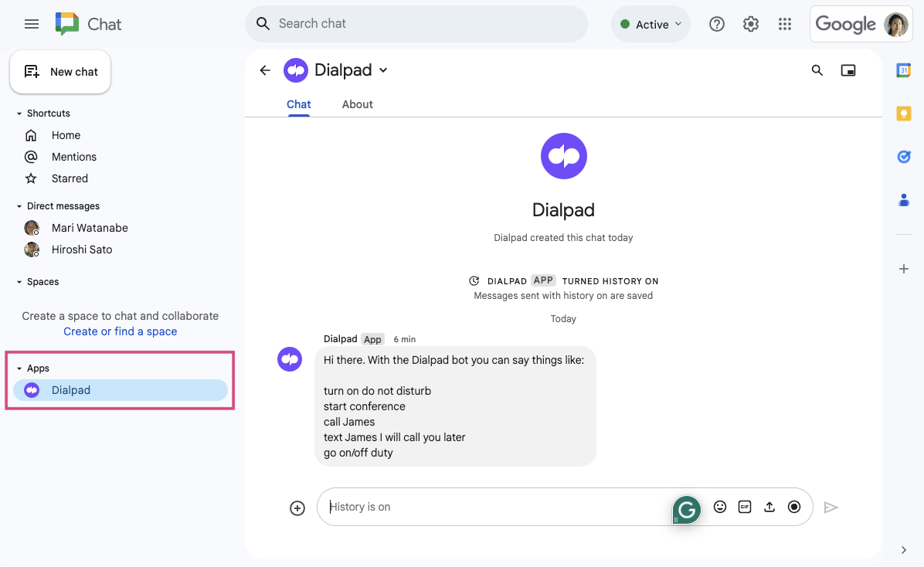This screenshot has width=924, height=567.
Task: Click the Grammarly icon in message box
Action: [x=687, y=510]
